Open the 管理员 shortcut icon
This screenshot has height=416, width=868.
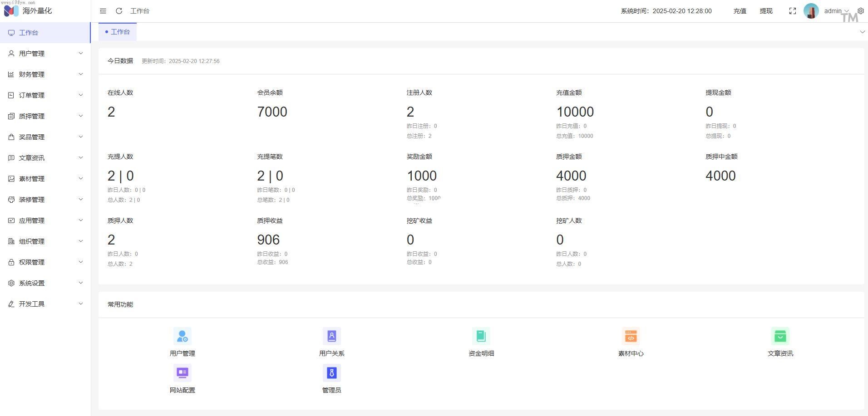click(x=331, y=373)
